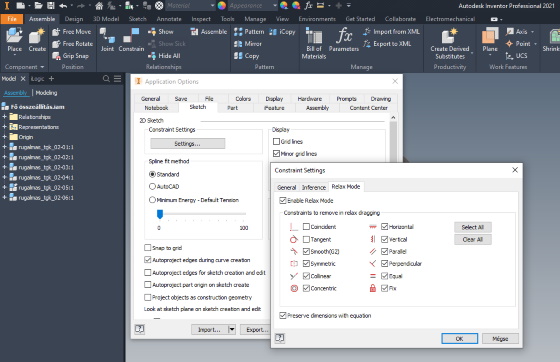Screen dimensions: 560x362
Task: Click Select All constraints button
Action: pyautogui.click(x=472, y=227)
